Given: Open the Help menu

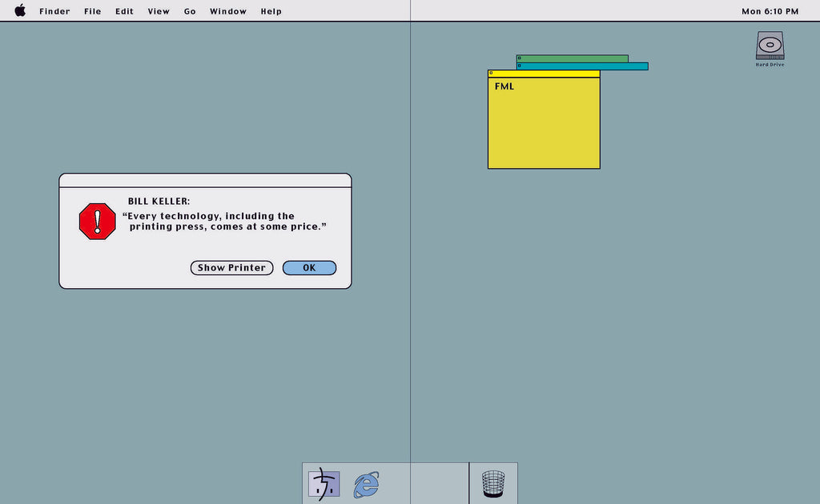Looking at the screenshot, I should click(x=271, y=11).
